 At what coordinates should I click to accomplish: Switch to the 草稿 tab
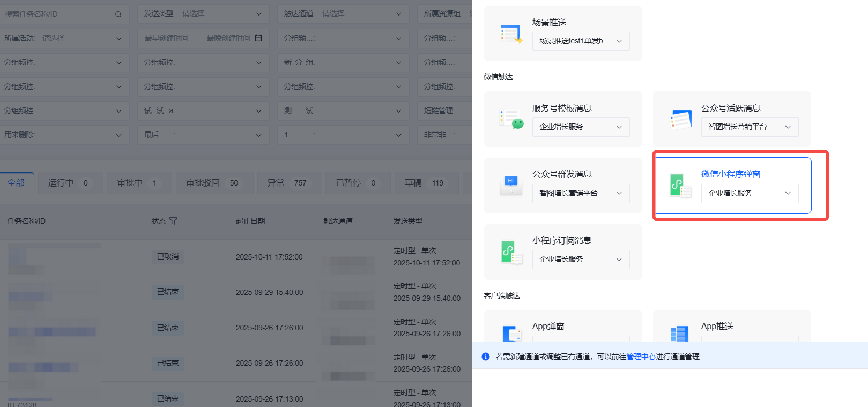coord(426,183)
